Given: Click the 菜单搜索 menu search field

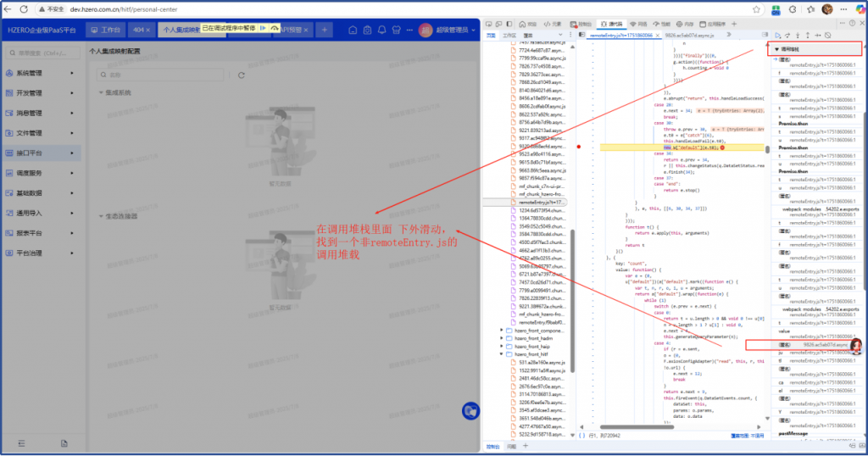Looking at the screenshot, I should [x=42, y=53].
